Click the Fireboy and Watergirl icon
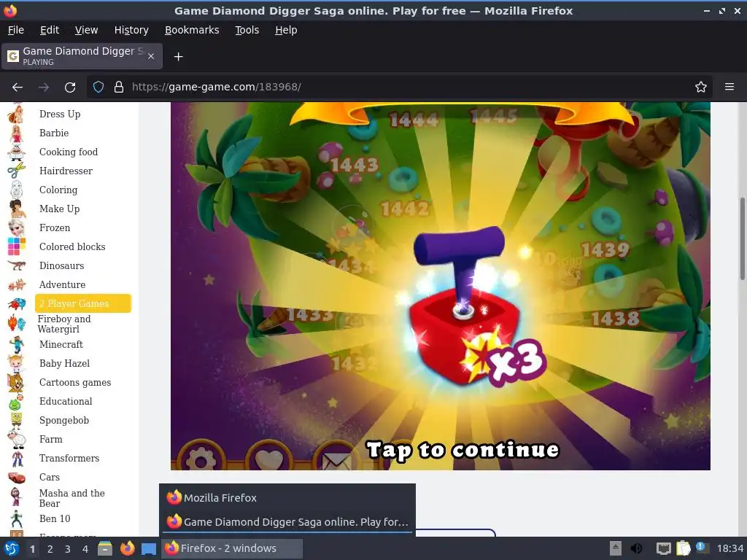747x560 pixels. [x=16, y=324]
